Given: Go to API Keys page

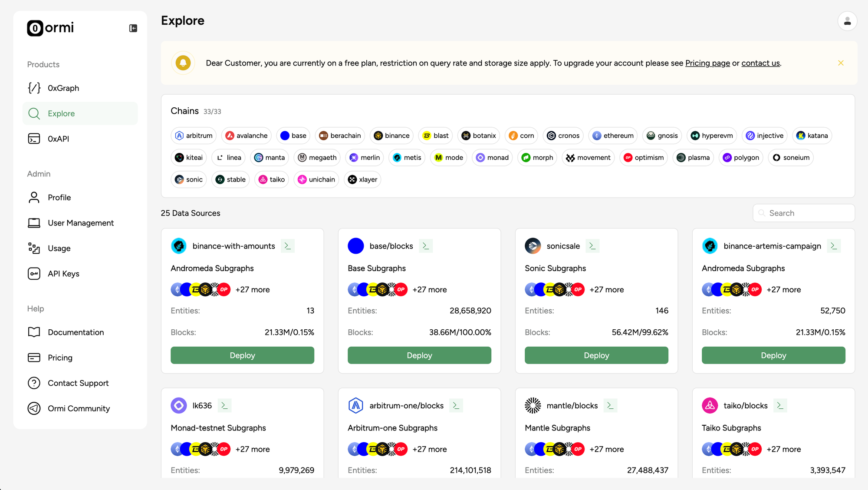Looking at the screenshot, I should click(x=63, y=274).
